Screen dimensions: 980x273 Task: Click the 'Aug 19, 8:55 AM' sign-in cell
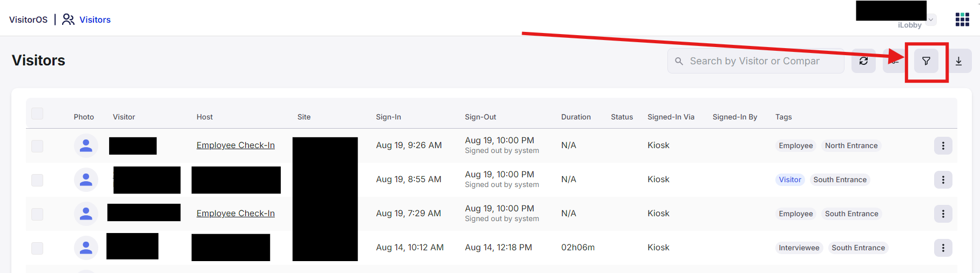point(409,179)
